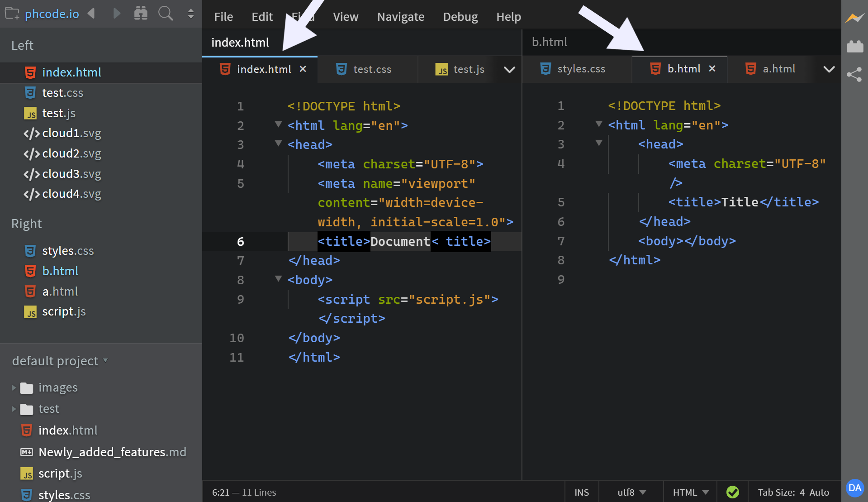Open the DA user avatar
Viewport: 868px width, 502px height.
(855, 489)
